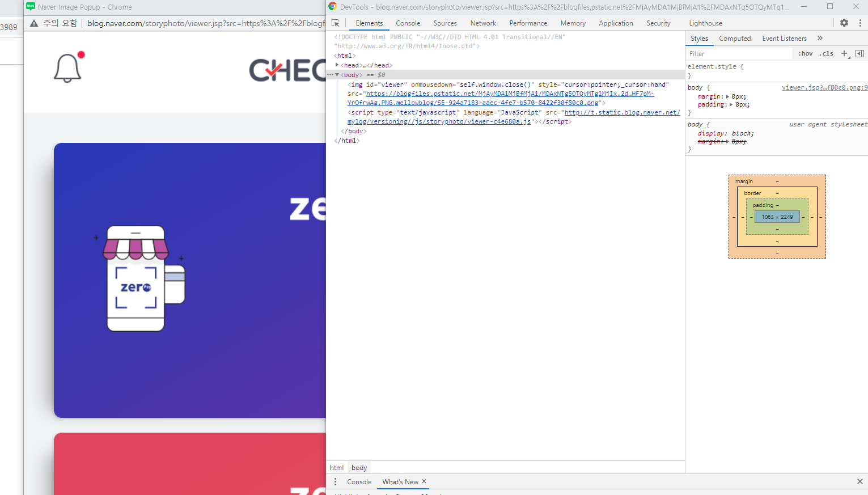Click the popup window address bar URL
The height and width of the screenshot is (495, 868).
206,23
